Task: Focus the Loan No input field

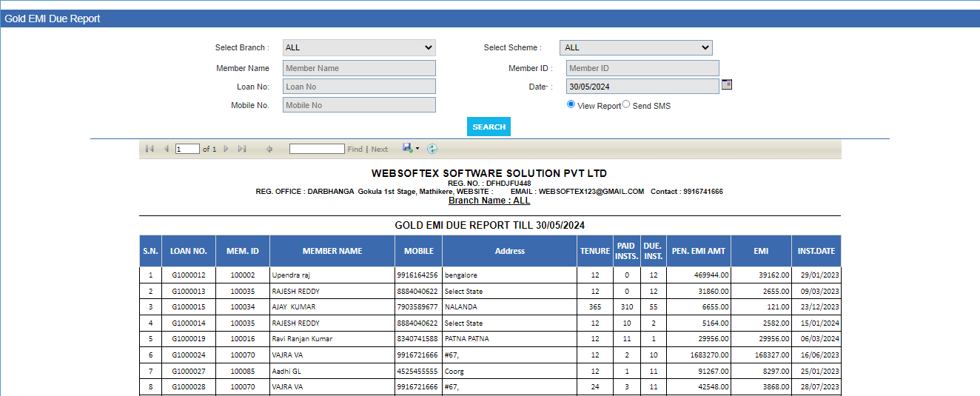Action: 359,87
